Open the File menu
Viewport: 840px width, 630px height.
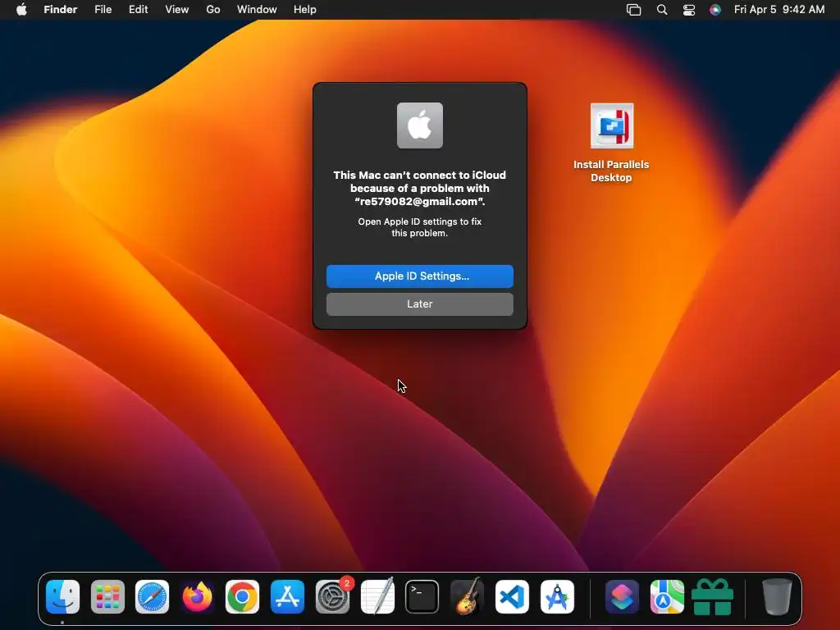pyautogui.click(x=103, y=10)
